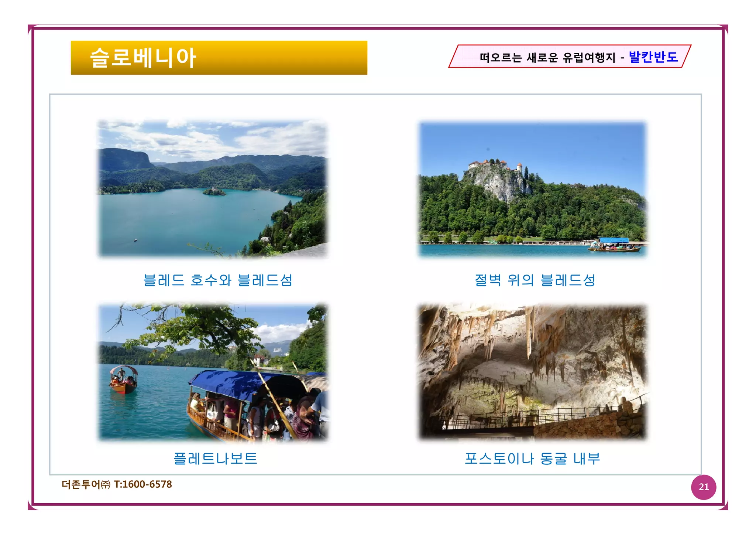This screenshot has width=756, height=535.
Task: Click the Bled Castle on cliff photo
Action: click(533, 189)
